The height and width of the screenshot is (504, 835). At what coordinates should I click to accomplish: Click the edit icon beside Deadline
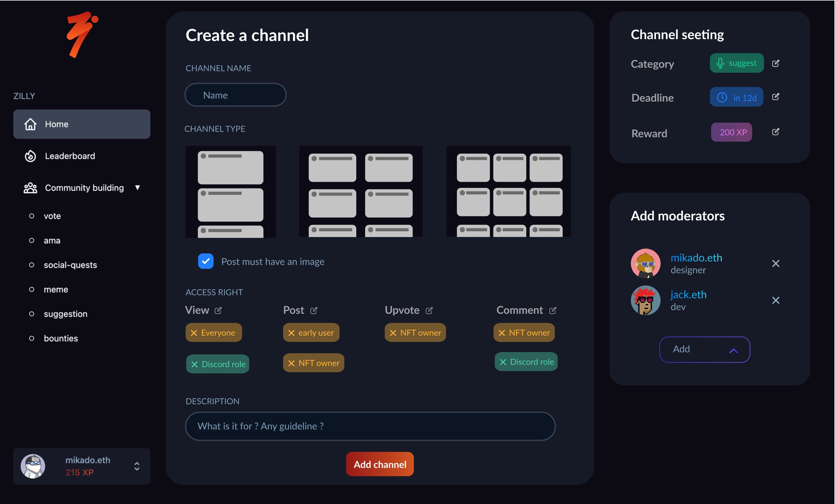pos(775,97)
